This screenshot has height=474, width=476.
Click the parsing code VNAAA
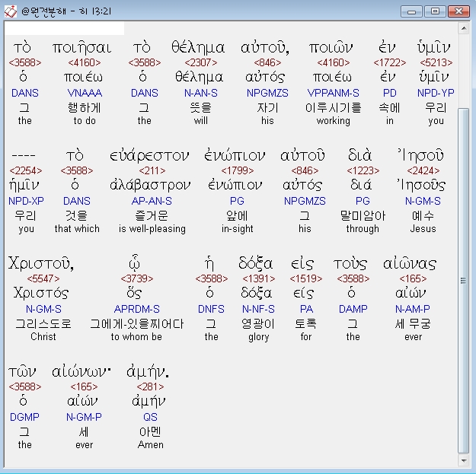click(85, 93)
